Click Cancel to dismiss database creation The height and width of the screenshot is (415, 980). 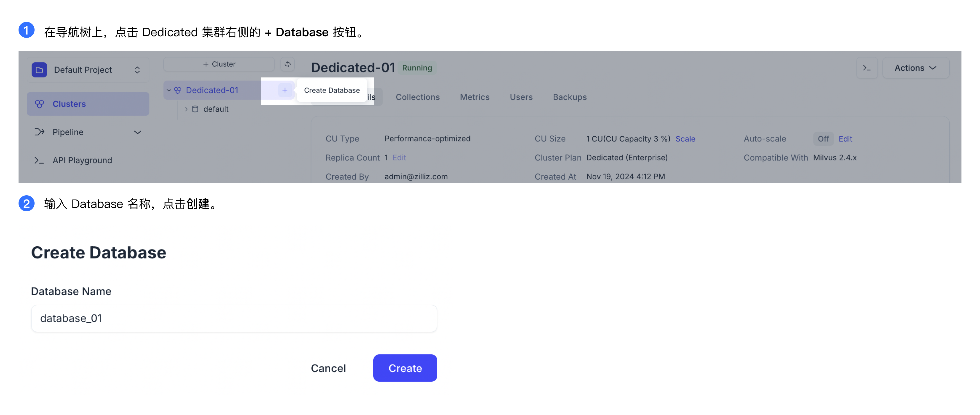[x=328, y=368]
